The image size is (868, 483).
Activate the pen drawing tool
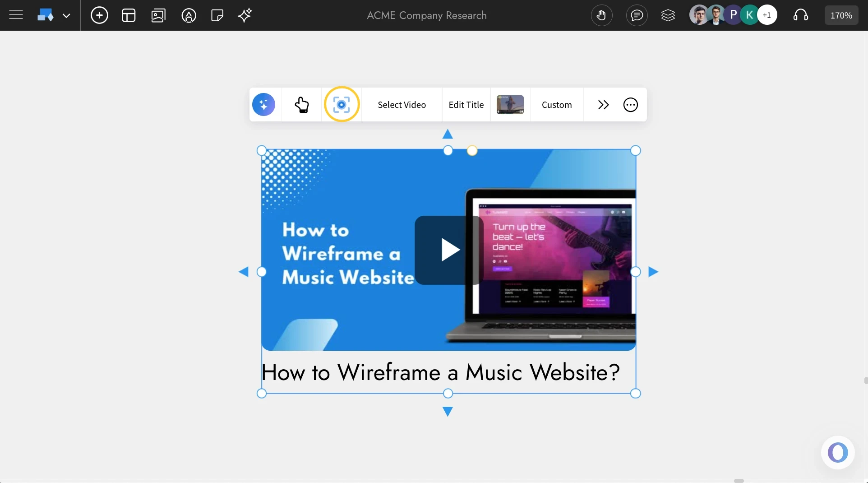(189, 15)
